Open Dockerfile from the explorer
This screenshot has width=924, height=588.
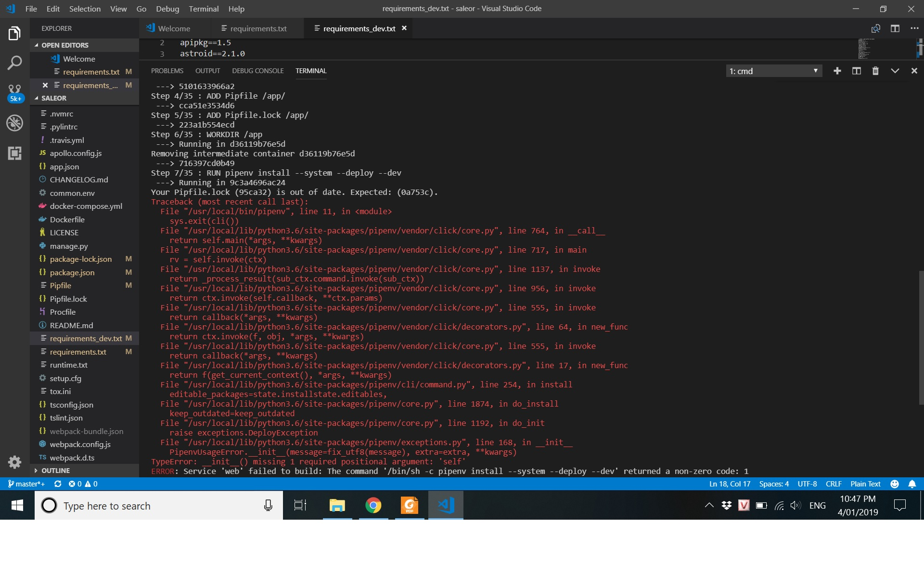tap(68, 219)
